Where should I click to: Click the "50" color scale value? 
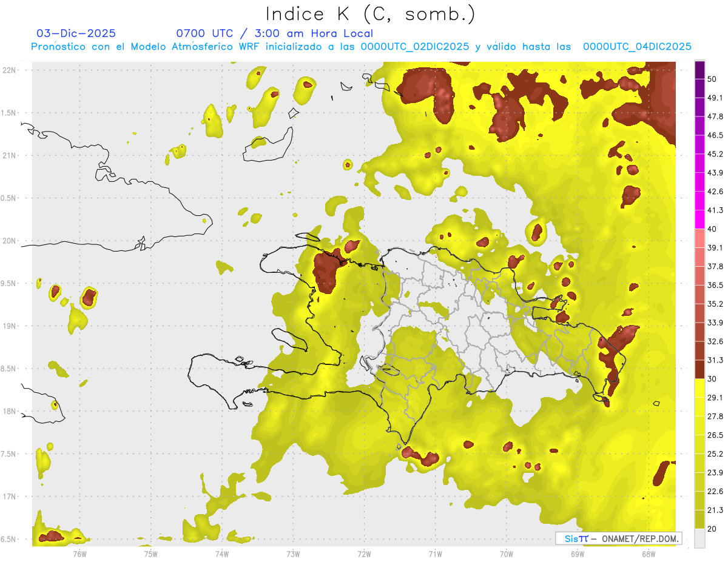point(713,79)
